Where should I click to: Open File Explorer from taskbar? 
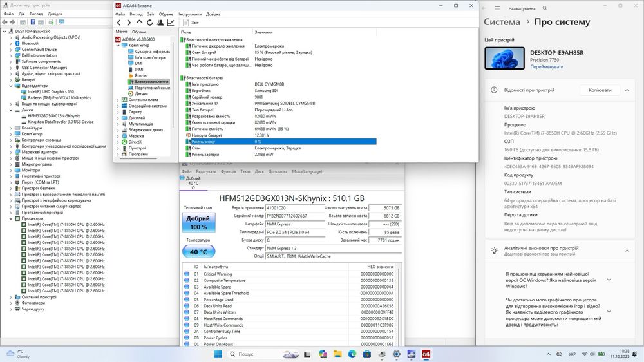[337, 354]
